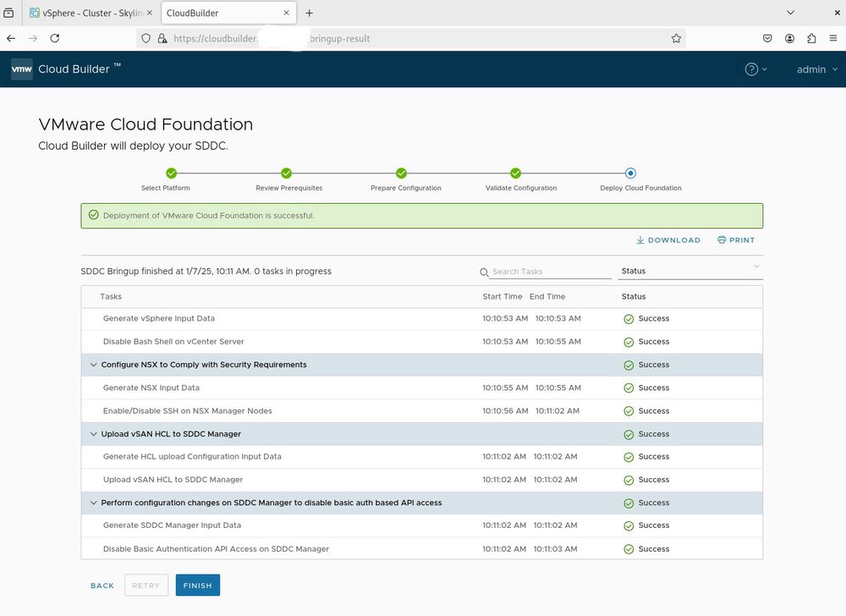Collapse Configure NSX to Comply section
The width and height of the screenshot is (846, 616).
click(93, 365)
